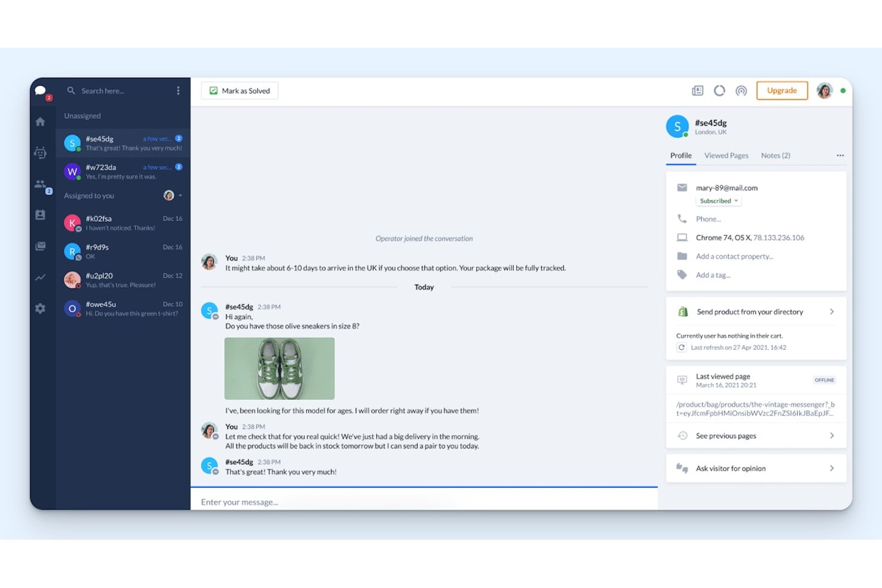This screenshot has width=882, height=588.
Task: Open the chatbots robot icon
Action: tap(40, 153)
